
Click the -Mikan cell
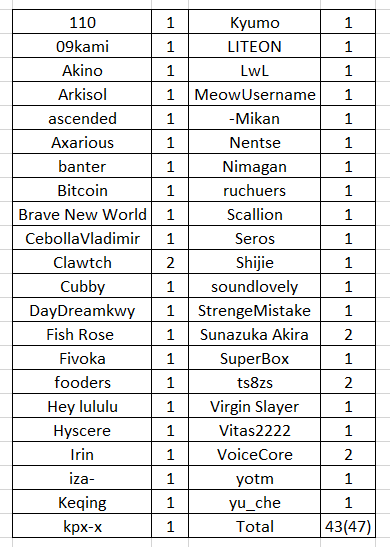254,118
